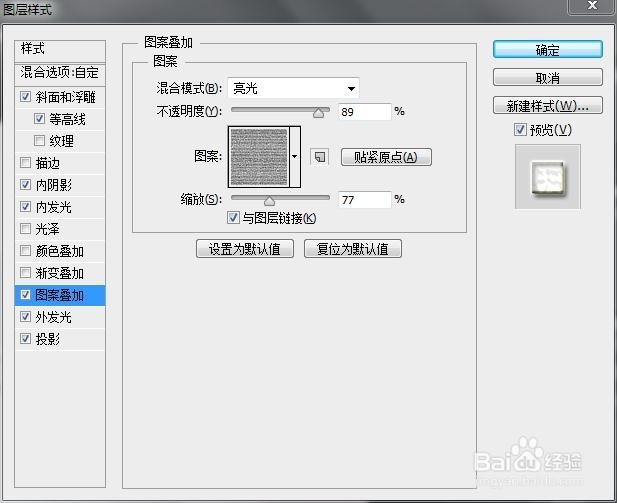The height and width of the screenshot is (503, 617).
Task: Open the 内发光 settings page
Action: pyautogui.click(x=54, y=207)
